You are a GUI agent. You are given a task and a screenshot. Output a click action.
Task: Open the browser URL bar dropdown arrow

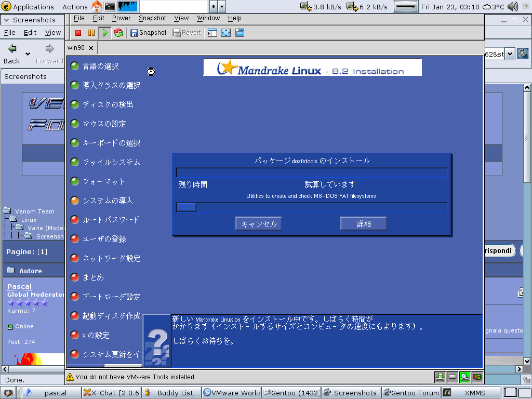(510, 54)
